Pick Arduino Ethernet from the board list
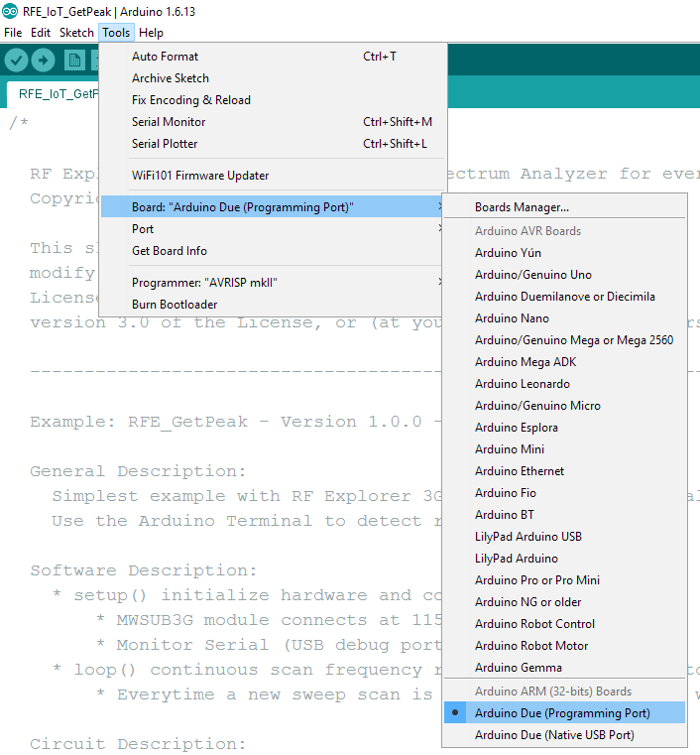Viewport: 700px width, 755px height. [565, 471]
